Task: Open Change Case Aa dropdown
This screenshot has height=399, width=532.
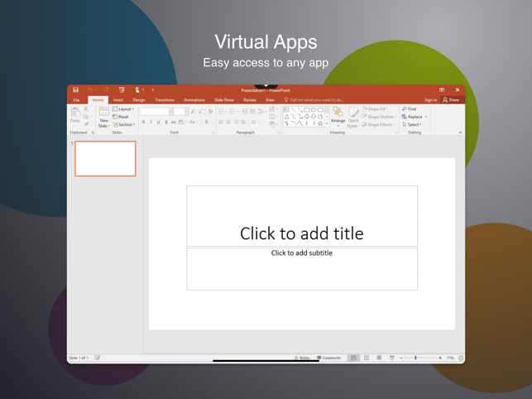Action: click(x=194, y=122)
